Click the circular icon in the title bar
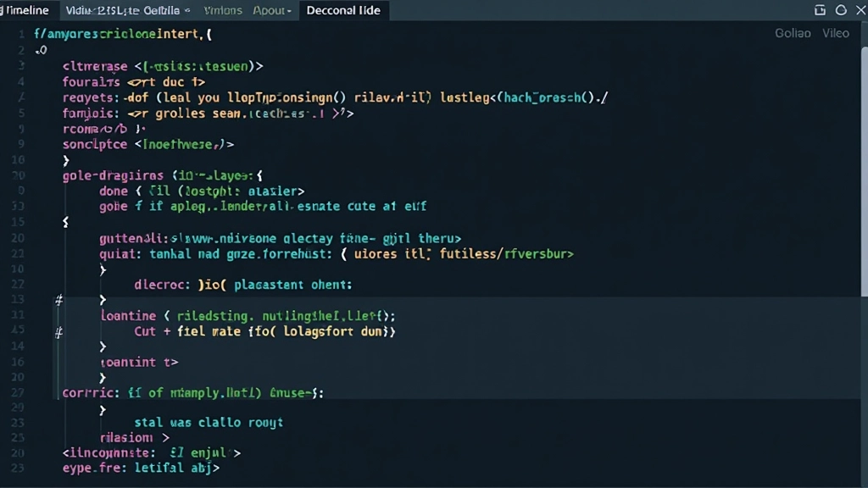The image size is (868, 488). 841,9
